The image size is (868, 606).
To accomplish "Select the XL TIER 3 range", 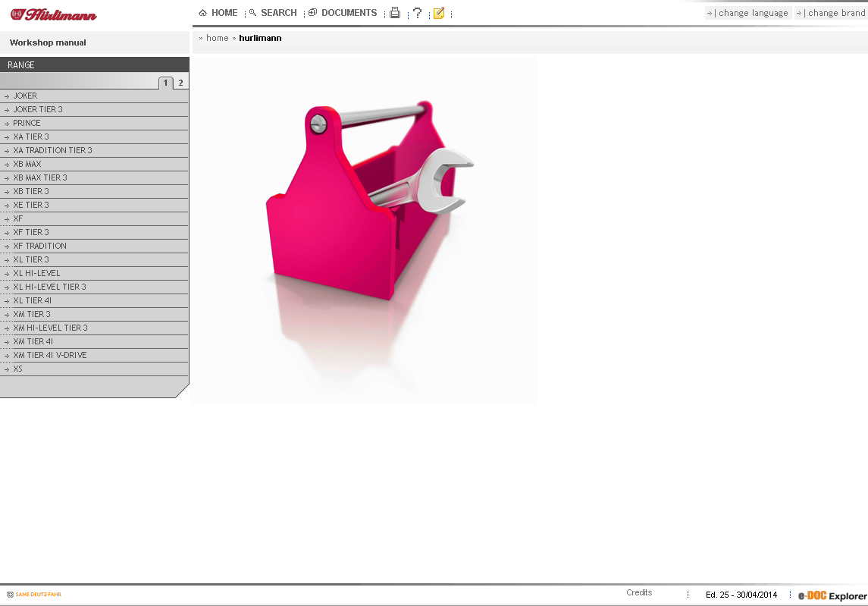I will (x=94, y=260).
